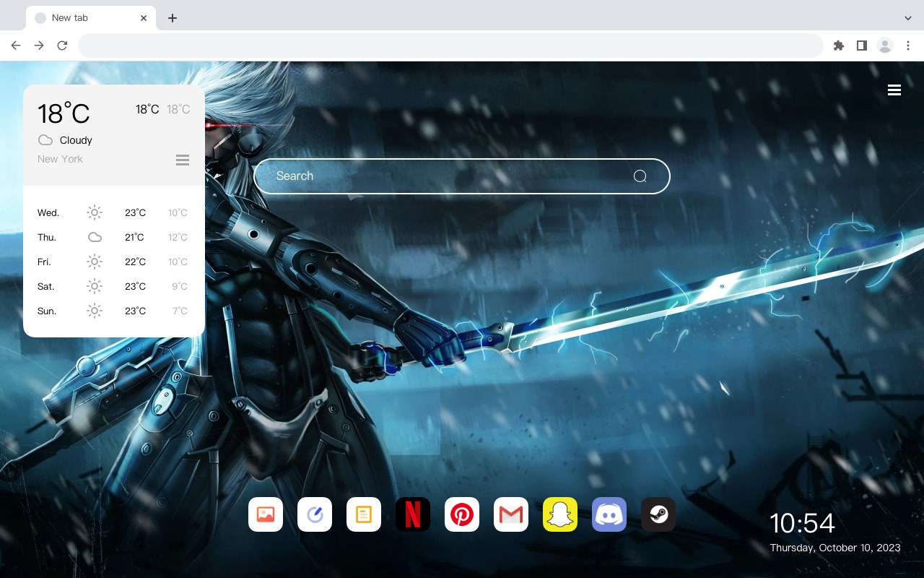Select the Sun. forecast row label

click(47, 311)
